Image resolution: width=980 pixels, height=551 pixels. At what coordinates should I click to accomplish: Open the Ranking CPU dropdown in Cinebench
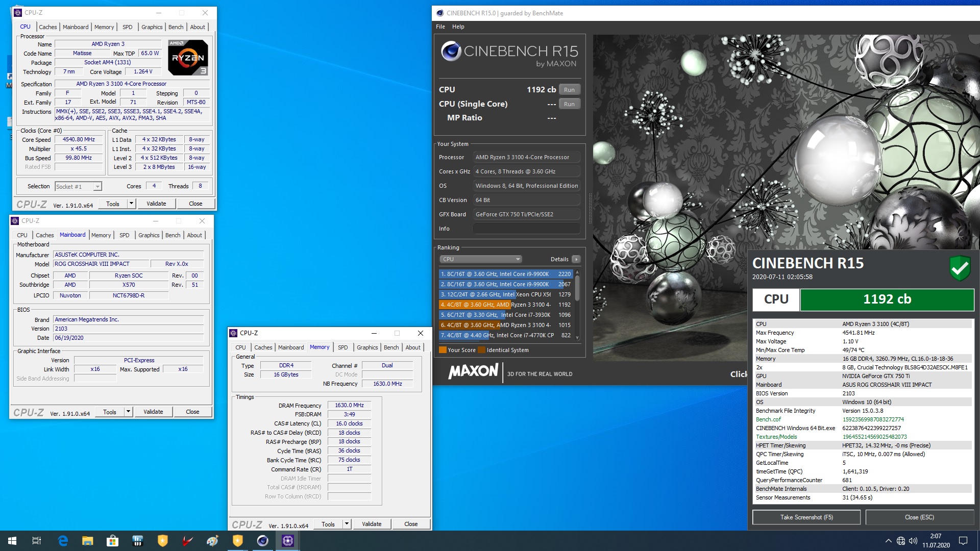tap(481, 259)
